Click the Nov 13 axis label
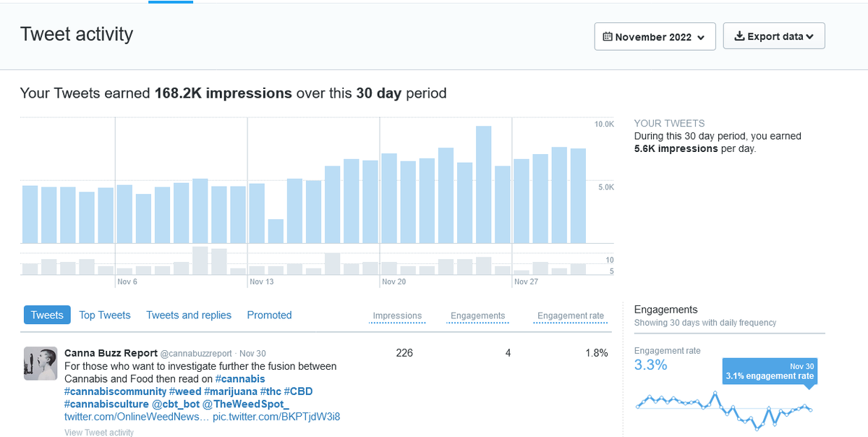 click(261, 281)
